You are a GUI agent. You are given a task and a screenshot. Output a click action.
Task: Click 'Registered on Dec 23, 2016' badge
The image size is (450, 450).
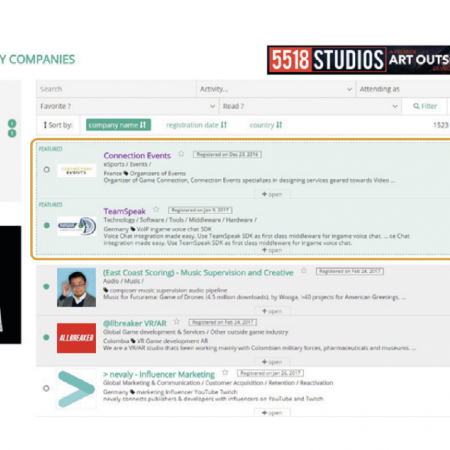227,154
